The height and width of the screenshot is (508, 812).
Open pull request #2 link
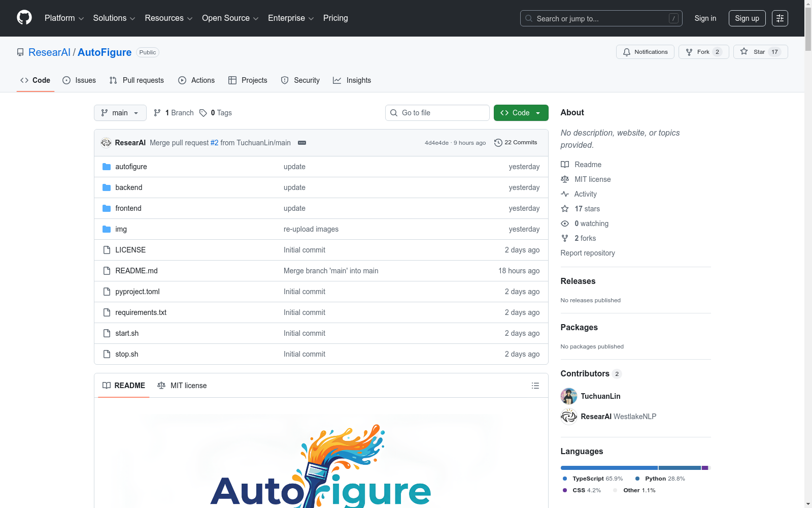(x=215, y=143)
